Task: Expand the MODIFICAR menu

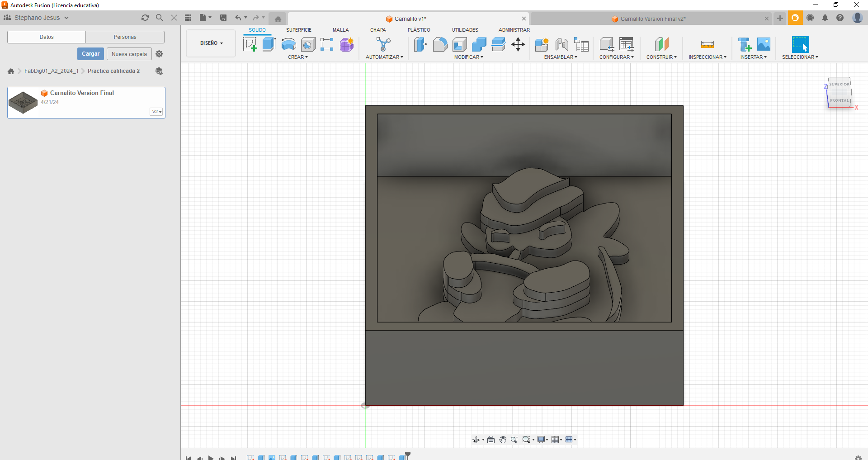Action: [x=469, y=57]
